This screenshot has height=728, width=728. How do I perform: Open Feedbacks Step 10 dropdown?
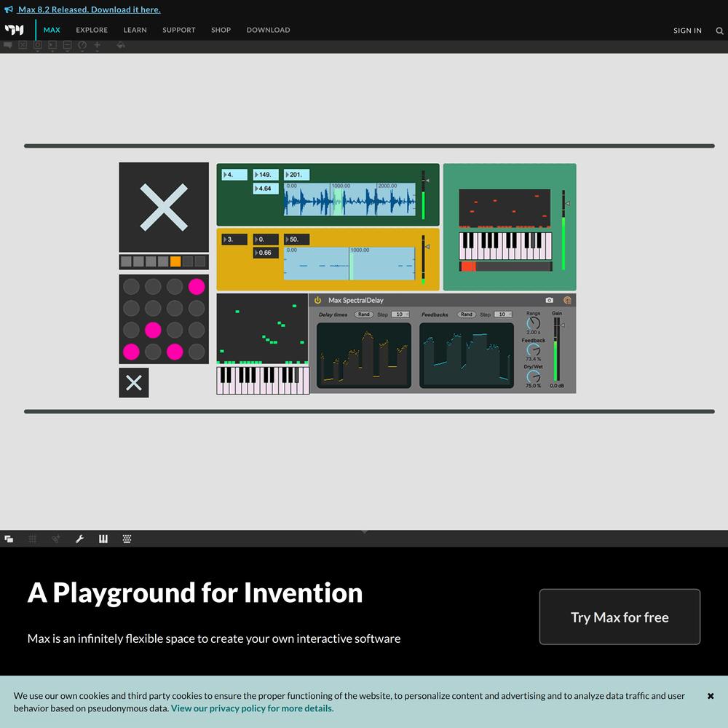pyautogui.click(x=503, y=314)
